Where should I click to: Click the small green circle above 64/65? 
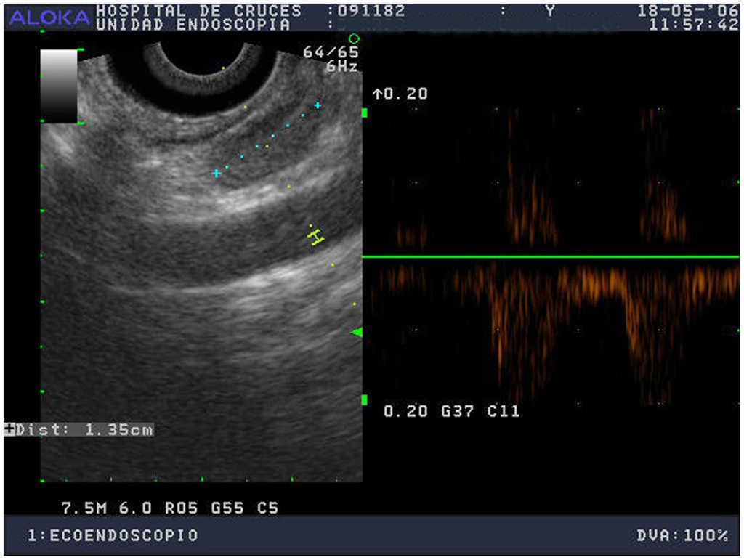pos(354,38)
